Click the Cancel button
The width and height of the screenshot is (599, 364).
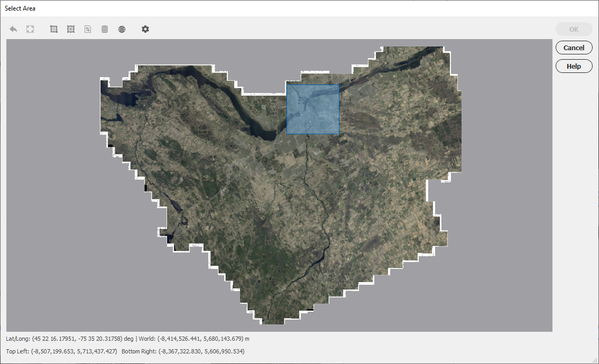click(x=574, y=48)
